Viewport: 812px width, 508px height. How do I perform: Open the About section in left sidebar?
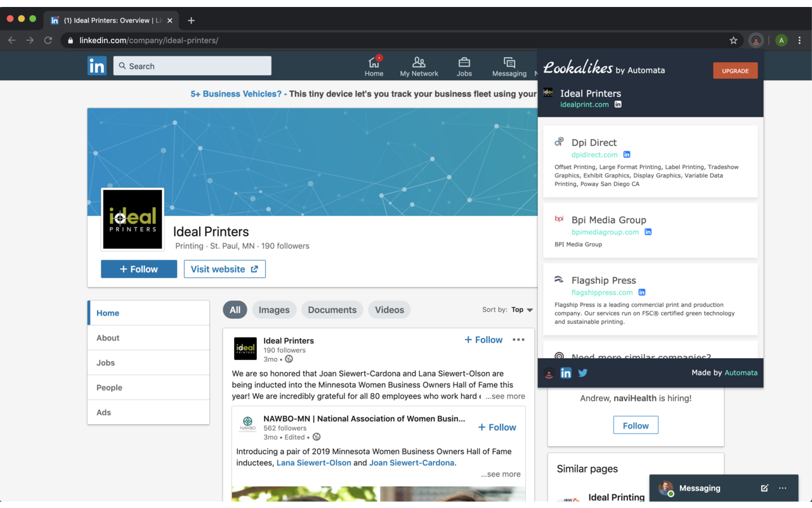pos(148,338)
